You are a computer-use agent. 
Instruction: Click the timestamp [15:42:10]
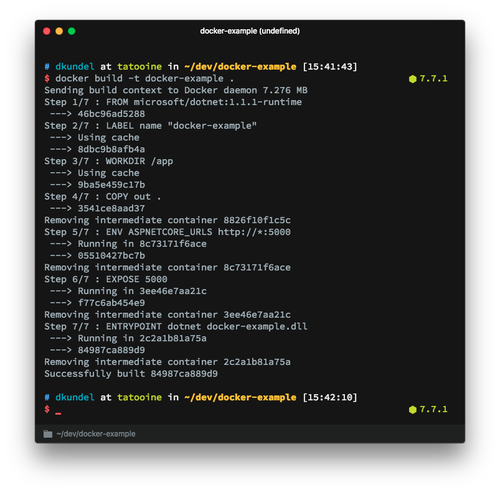pos(330,397)
